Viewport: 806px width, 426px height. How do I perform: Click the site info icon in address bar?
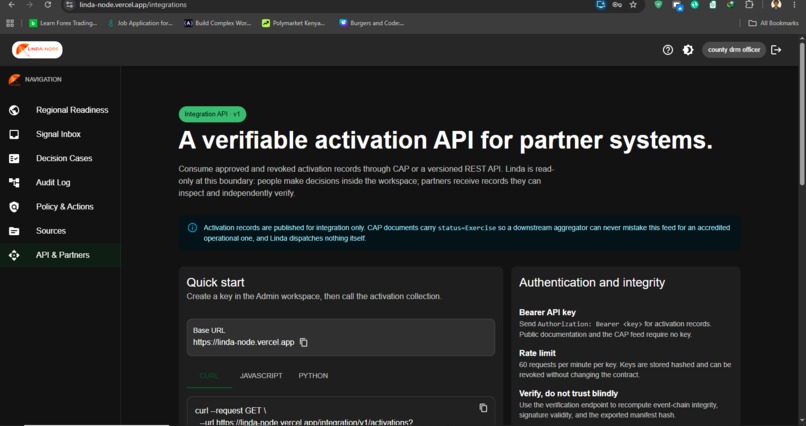click(70, 5)
